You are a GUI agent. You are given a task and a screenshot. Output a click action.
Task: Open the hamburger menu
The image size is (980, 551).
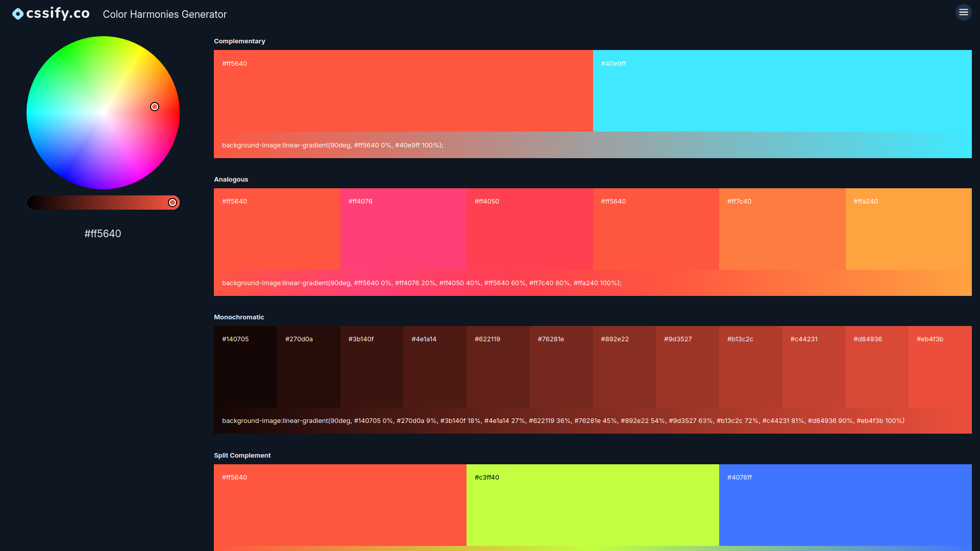(x=963, y=12)
